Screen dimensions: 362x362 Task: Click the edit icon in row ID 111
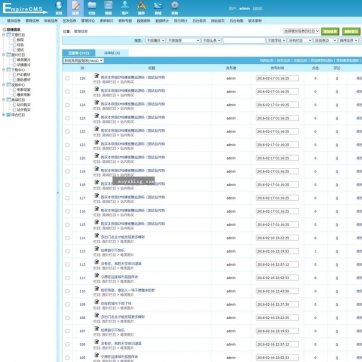tap(96, 276)
